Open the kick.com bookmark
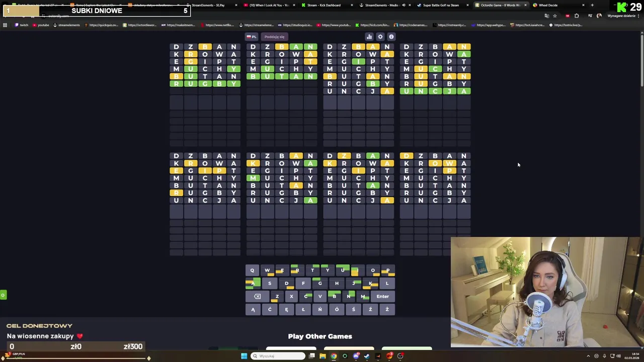Image resolution: width=644 pixels, height=362 pixels. [372, 25]
